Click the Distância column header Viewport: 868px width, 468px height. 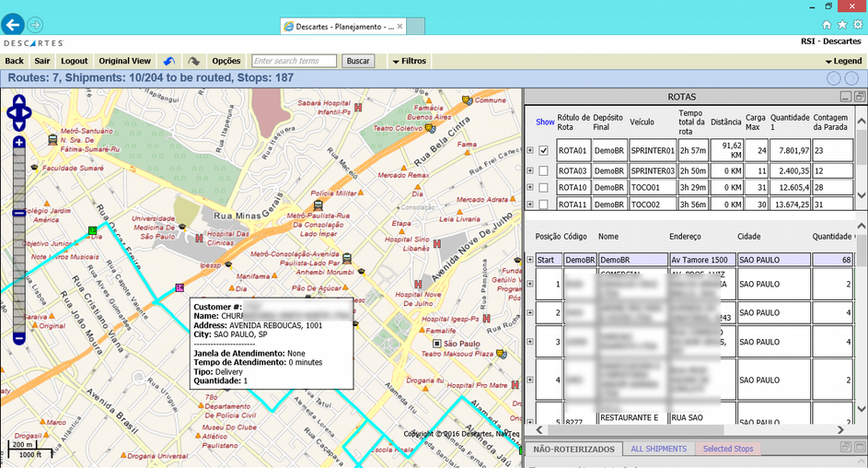coord(725,122)
